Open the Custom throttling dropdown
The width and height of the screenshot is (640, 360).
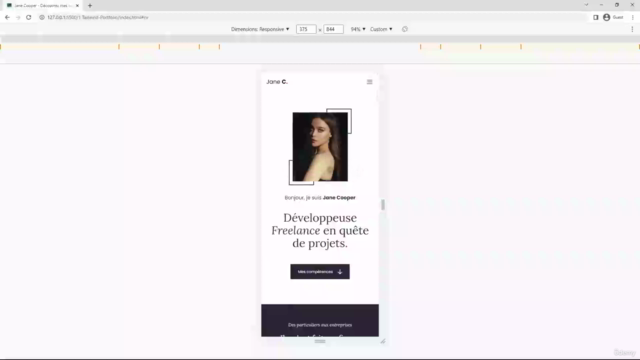click(x=381, y=29)
